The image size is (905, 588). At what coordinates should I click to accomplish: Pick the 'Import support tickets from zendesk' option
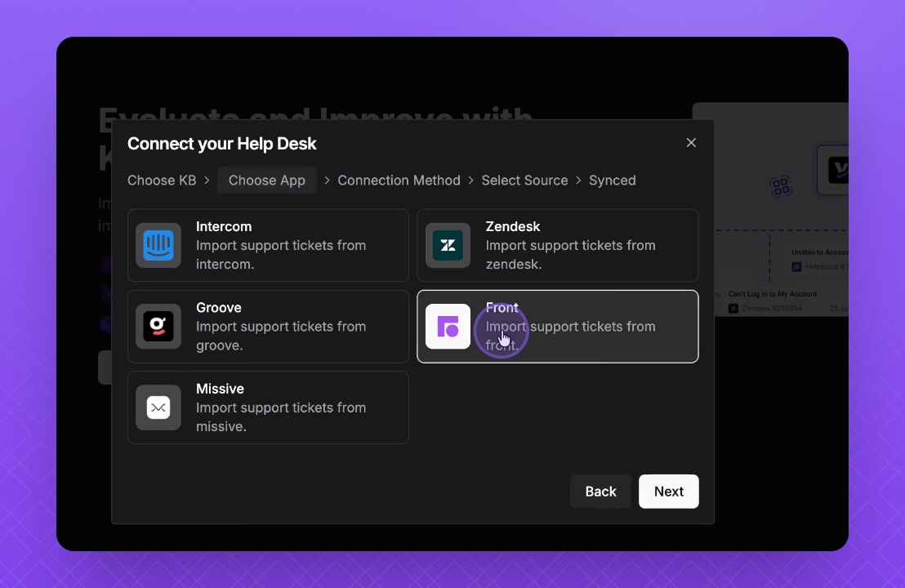[x=570, y=254]
